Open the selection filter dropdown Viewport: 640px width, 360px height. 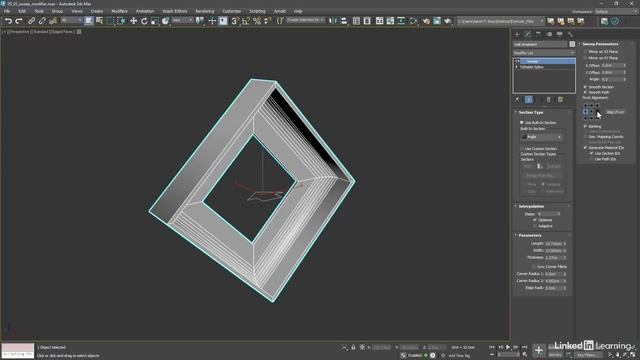pos(71,20)
